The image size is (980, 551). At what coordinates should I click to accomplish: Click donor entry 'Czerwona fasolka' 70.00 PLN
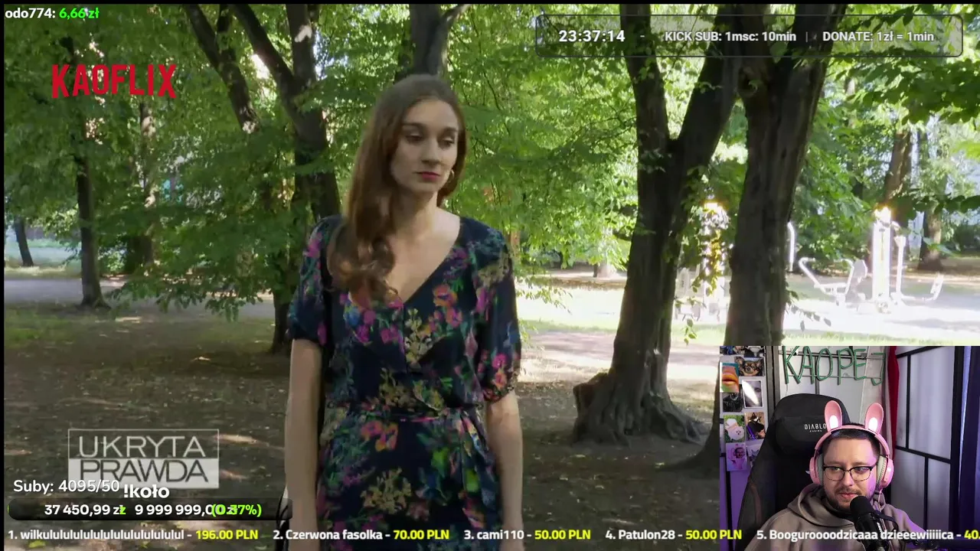(361, 535)
